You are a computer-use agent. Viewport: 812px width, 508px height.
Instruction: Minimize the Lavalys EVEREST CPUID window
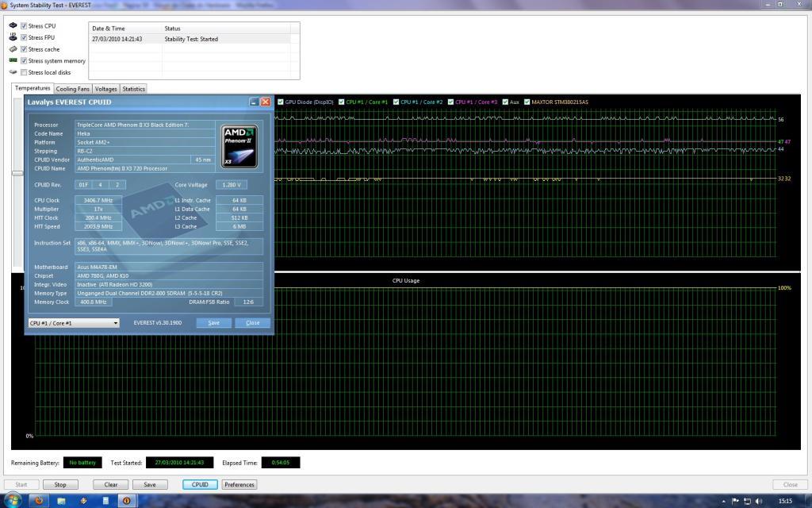pos(254,102)
